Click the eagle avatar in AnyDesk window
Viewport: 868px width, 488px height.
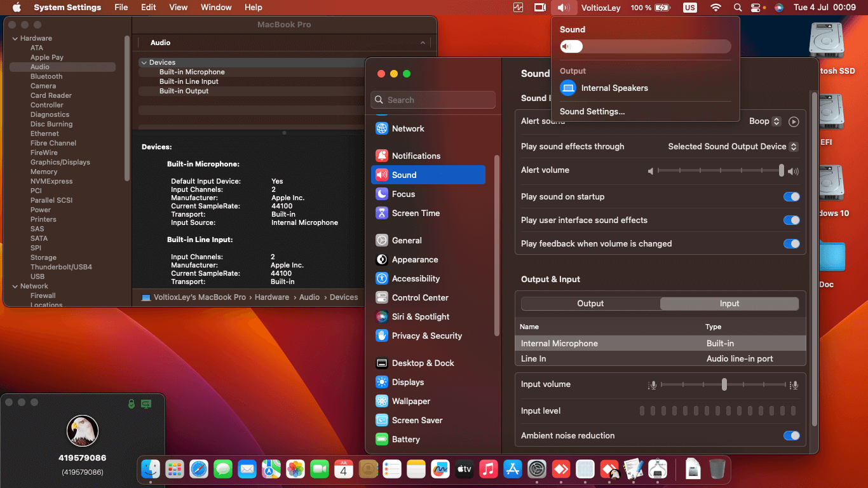[x=83, y=431]
